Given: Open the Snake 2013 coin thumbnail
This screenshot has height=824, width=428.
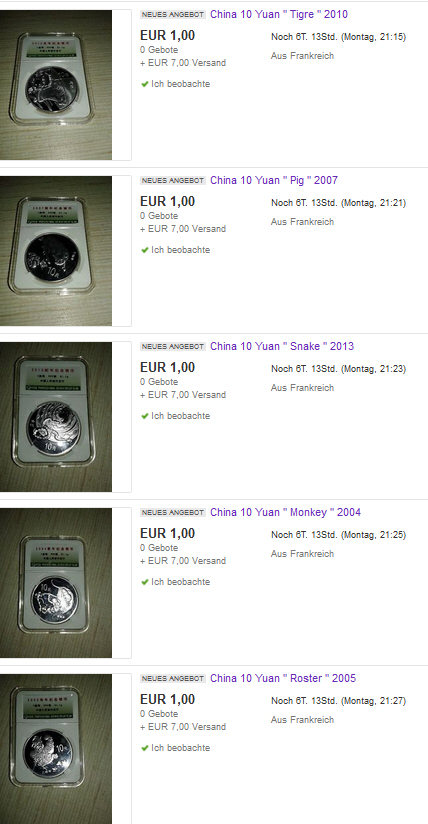Looking at the screenshot, I should click(x=56, y=417).
